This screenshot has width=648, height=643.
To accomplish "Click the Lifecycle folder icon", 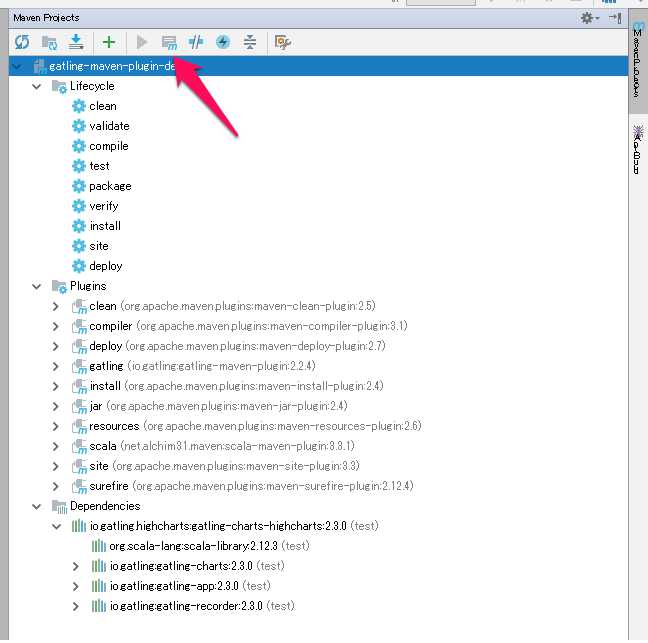I will click(x=59, y=87).
